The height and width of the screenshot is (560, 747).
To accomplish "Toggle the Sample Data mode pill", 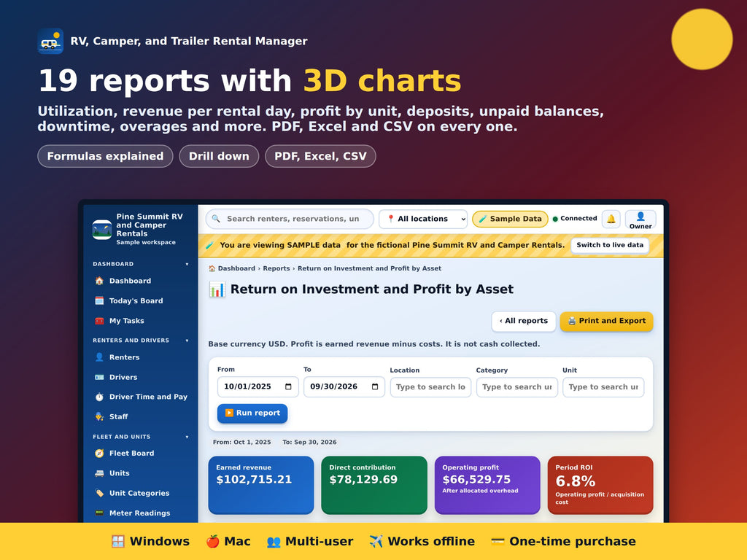I will click(510, 219).
